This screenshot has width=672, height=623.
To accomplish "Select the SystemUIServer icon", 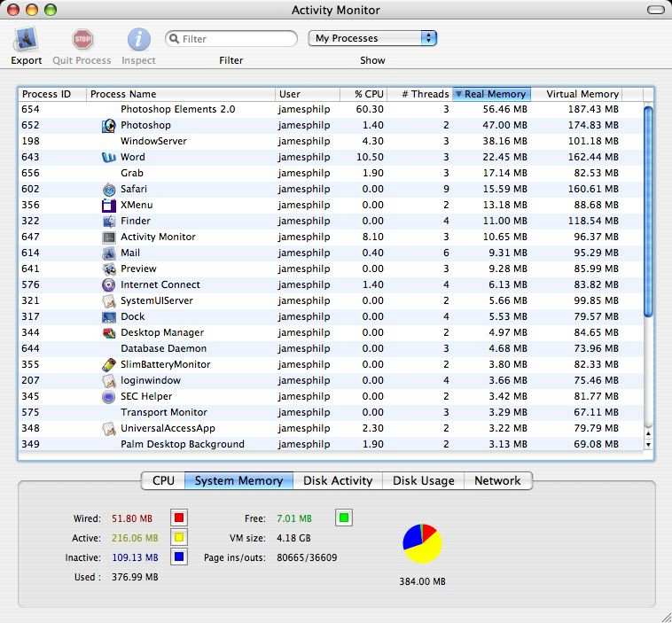I will coord(109,300).
